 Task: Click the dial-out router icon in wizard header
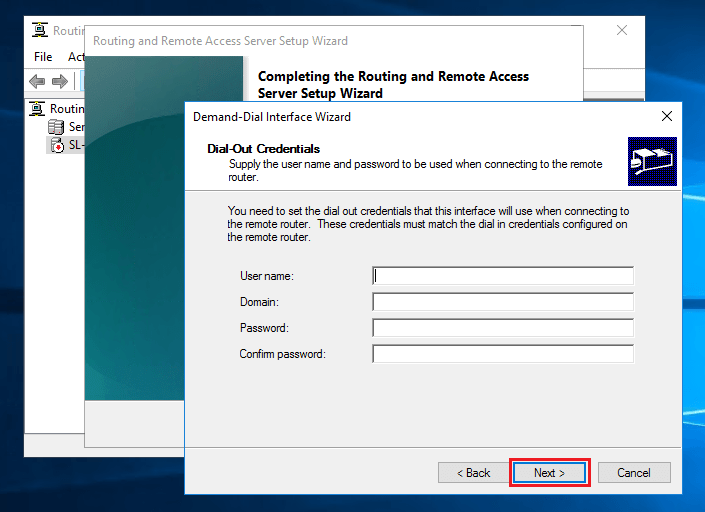click(x=652, y=161)
